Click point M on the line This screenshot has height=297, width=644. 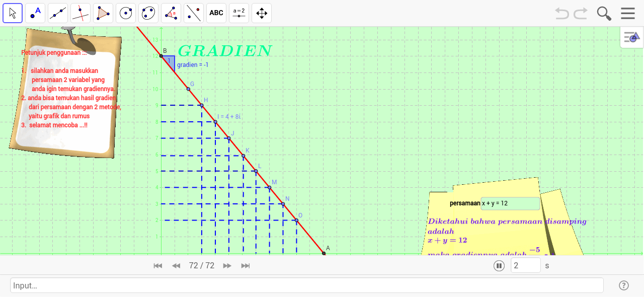[270, 188]
